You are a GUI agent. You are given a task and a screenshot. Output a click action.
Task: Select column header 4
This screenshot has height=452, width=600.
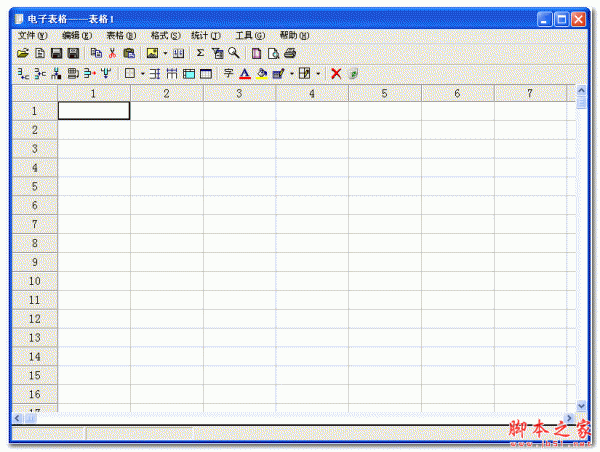tap(312, 93)
